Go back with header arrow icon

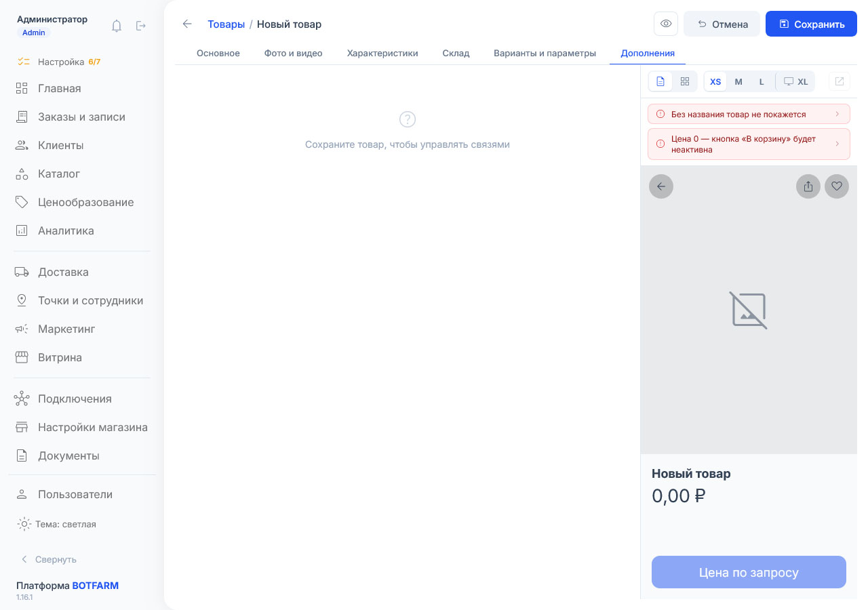click(187, 24)
